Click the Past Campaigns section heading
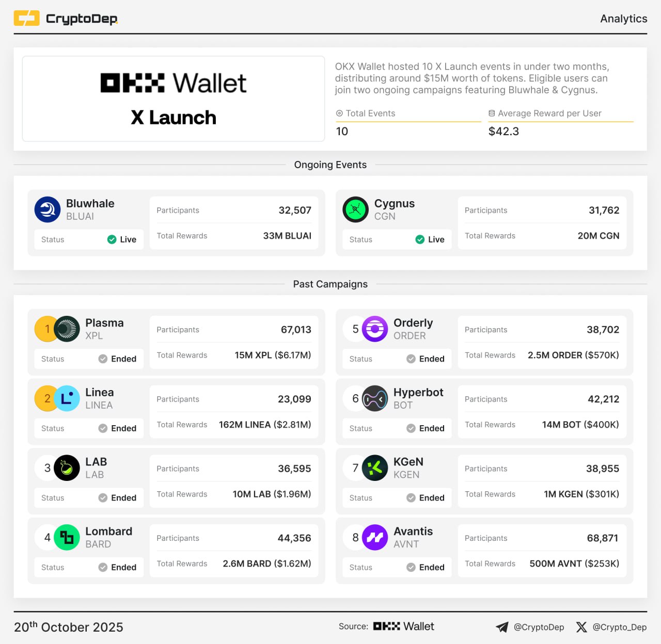661x644 pixels. click(x=330, y=284)
